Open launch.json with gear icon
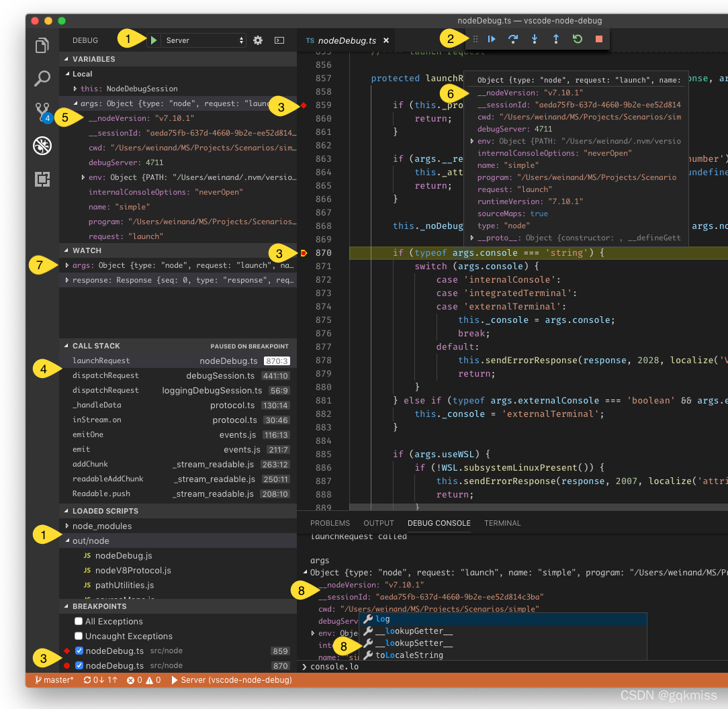 point(258,40)
